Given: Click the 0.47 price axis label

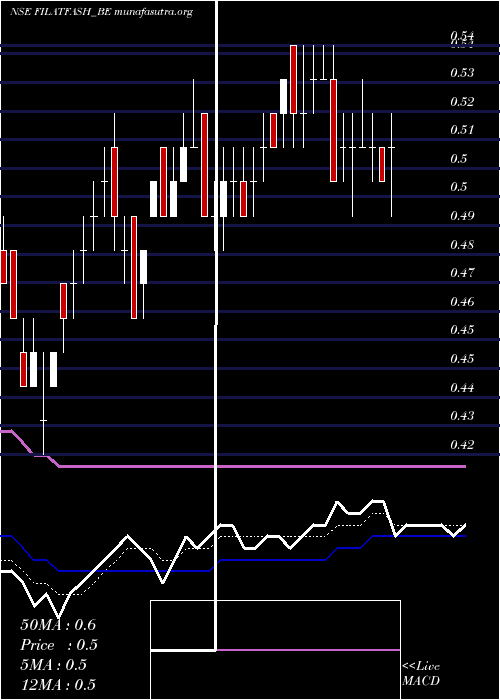Looking at the screenshot, I should pyautogui.click(x=462, y=272).
